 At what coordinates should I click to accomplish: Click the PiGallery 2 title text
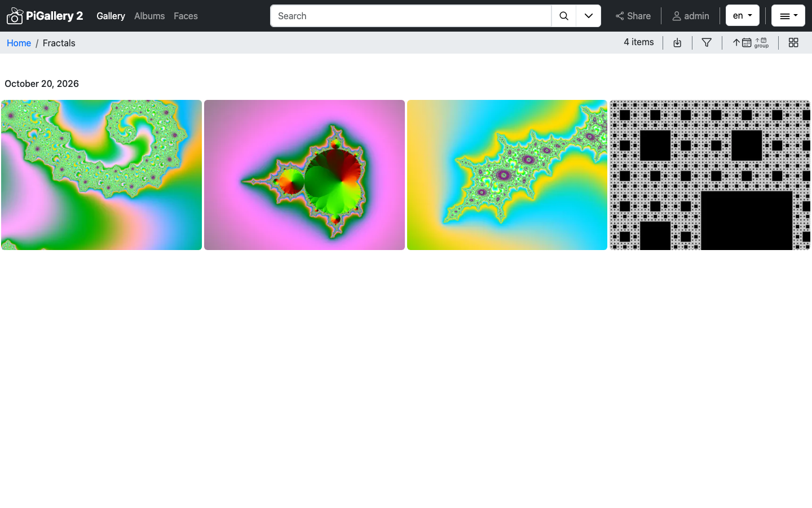55,16
